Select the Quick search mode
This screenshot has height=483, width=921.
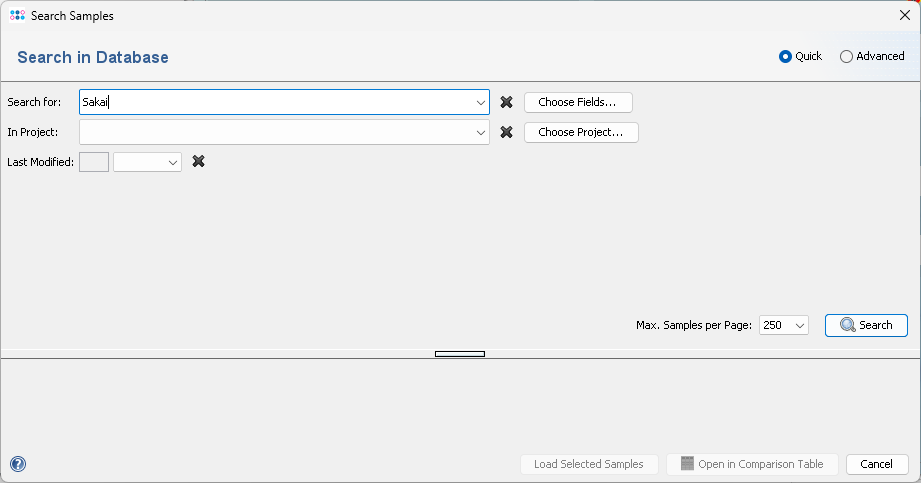[x=785, y=57]
